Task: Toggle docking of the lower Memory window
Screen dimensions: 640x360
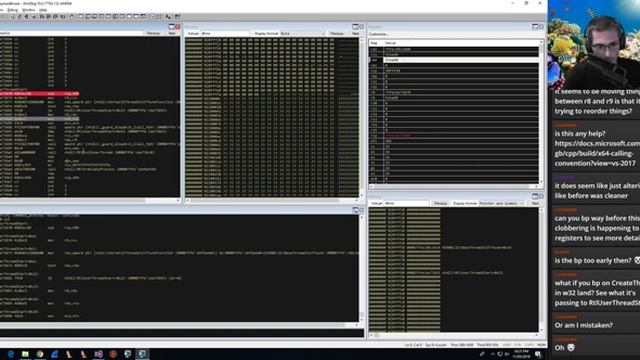Action: pos(535,196)
